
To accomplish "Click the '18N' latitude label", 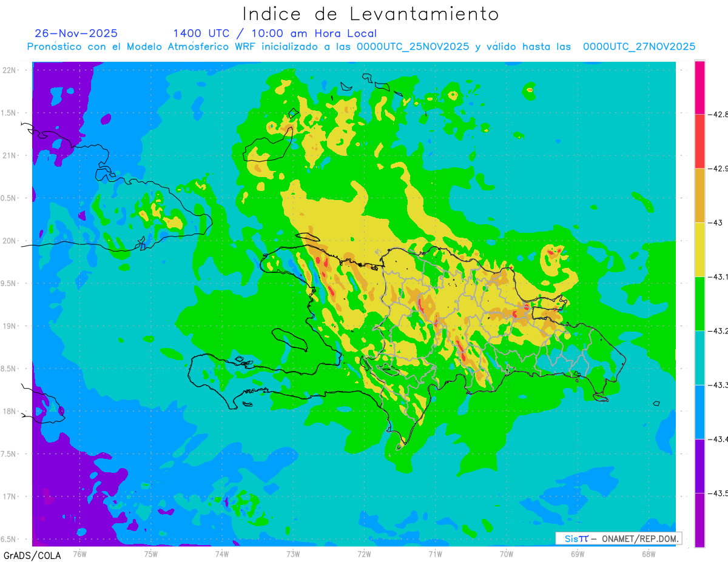I will 10,411.
